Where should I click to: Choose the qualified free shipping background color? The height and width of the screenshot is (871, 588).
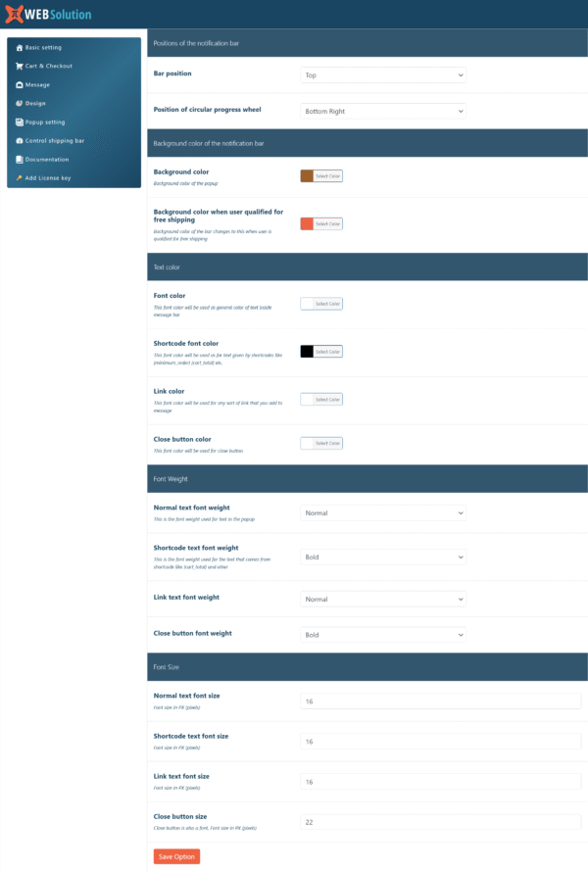307,223
